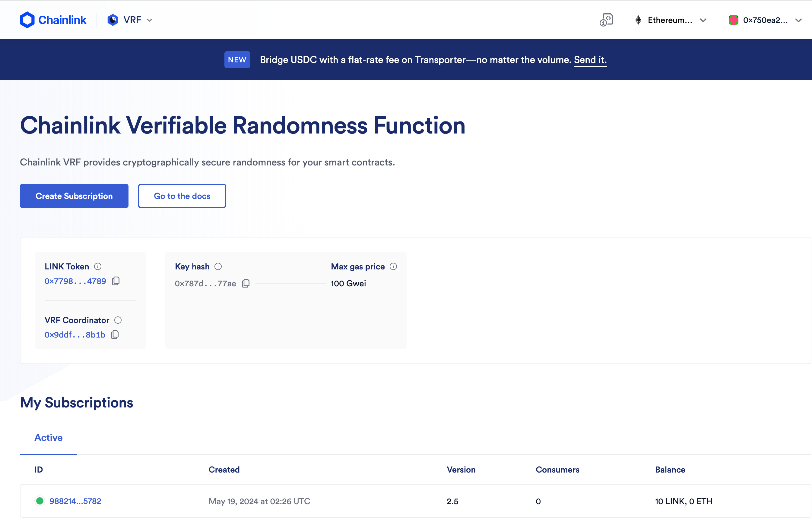Follow the 'Send it.' banner link
Viewport: 812px width, 528px height.
pos(590,60)
